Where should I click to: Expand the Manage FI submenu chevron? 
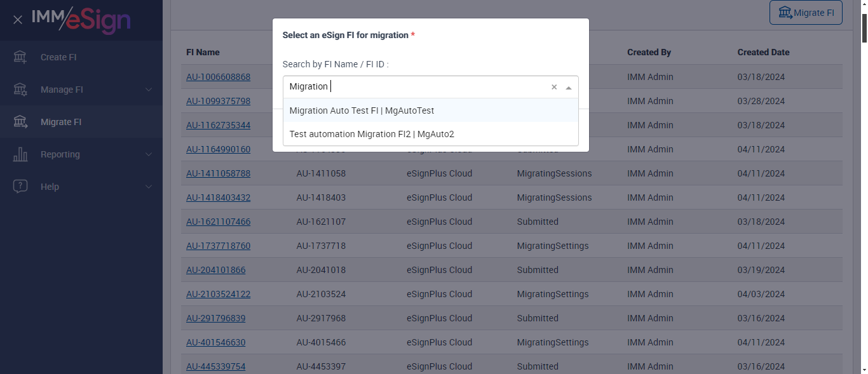[149, 90]
